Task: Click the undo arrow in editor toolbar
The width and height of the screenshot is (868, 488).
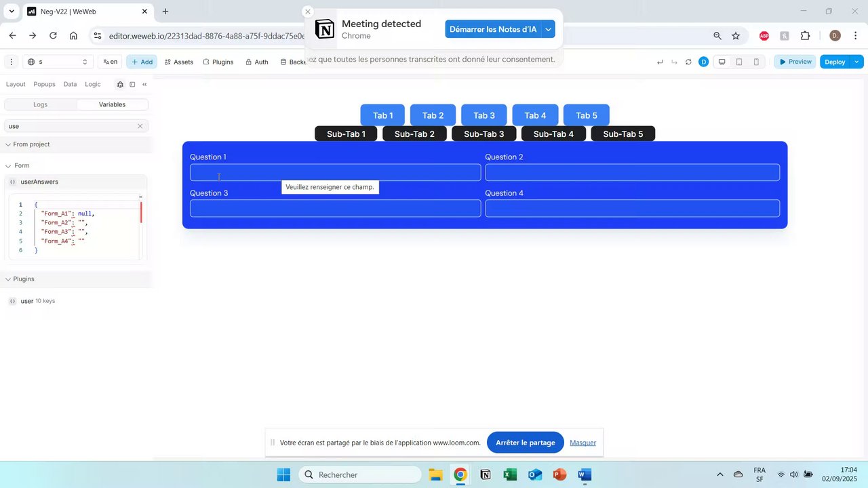Action: (x=660, y=62)
